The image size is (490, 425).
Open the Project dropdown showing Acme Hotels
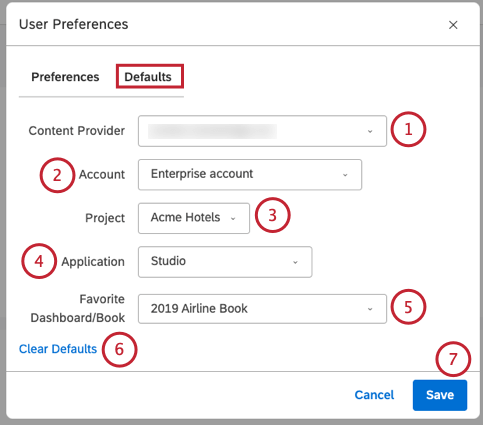(x=194, y=218)
